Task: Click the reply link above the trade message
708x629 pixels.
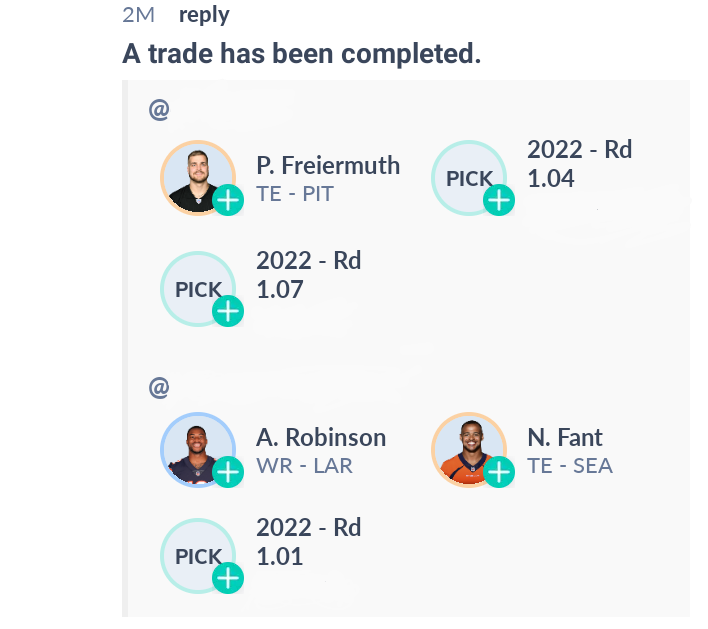Action: pyautogui.click(x=204, y=15)
